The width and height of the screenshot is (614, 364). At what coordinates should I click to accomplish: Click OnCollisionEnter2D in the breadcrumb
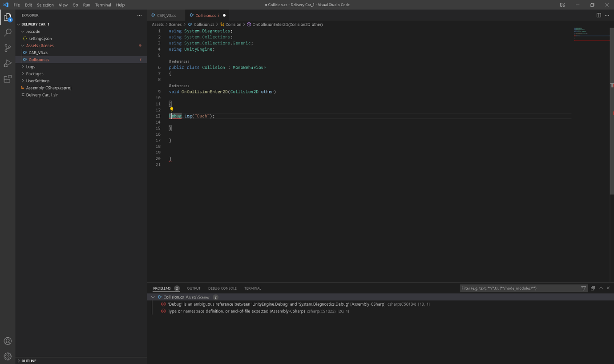pos(287,24)
